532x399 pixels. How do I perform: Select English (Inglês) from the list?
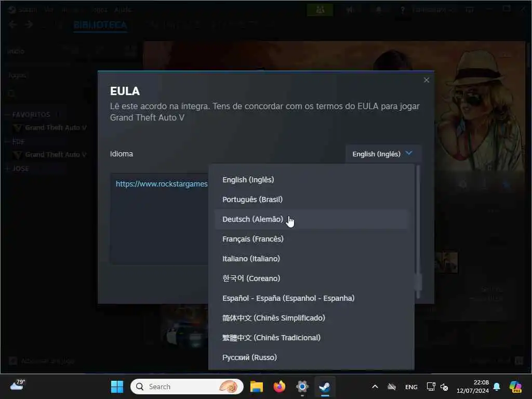(311, 179)
